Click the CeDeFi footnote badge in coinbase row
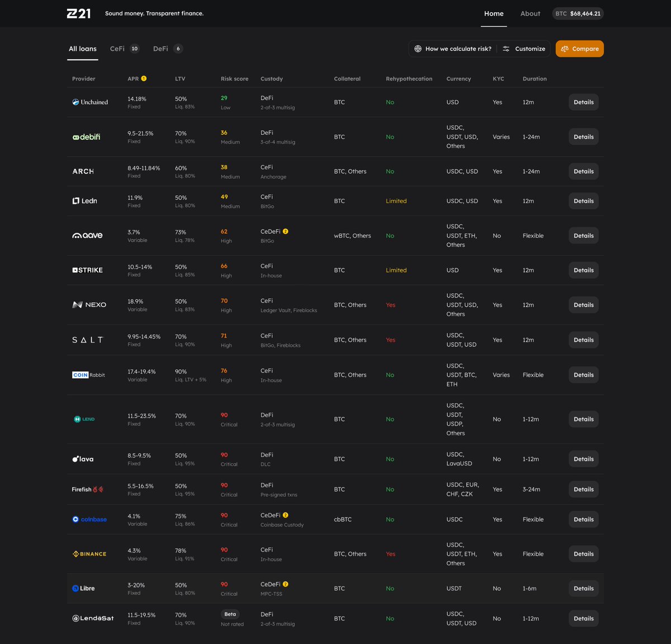671x644 pixels. tap(285, 515)
